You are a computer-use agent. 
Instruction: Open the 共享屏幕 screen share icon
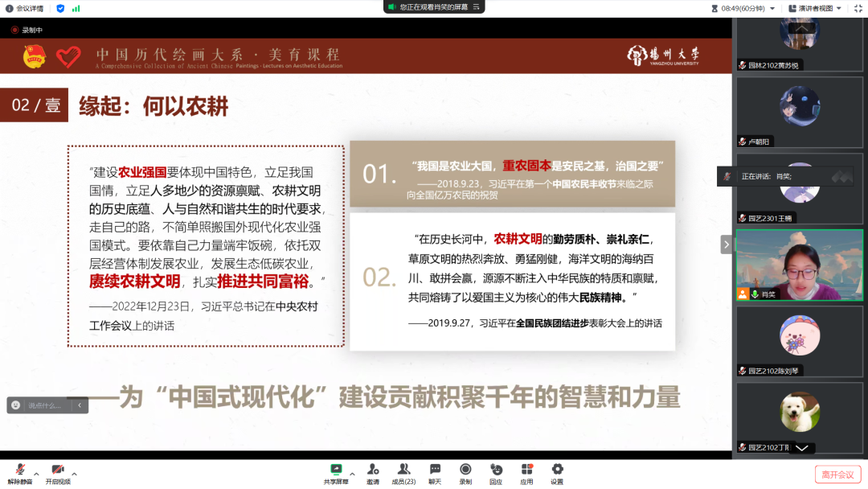click(337, 470)
